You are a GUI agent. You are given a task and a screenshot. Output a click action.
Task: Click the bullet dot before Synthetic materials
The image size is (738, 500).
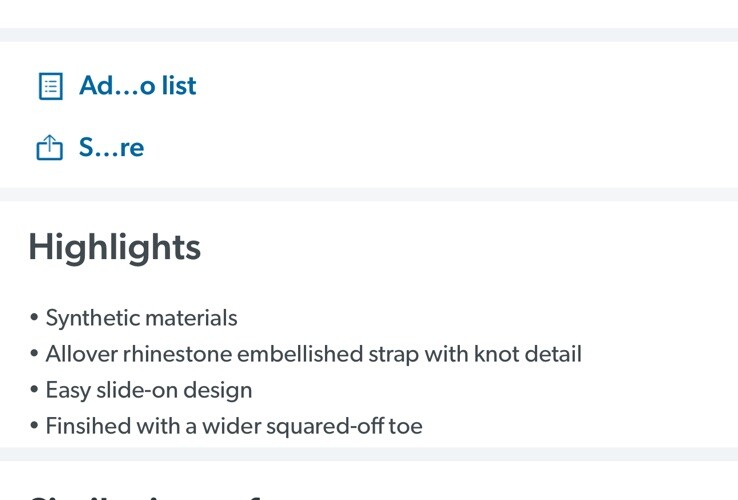point(34,317)
